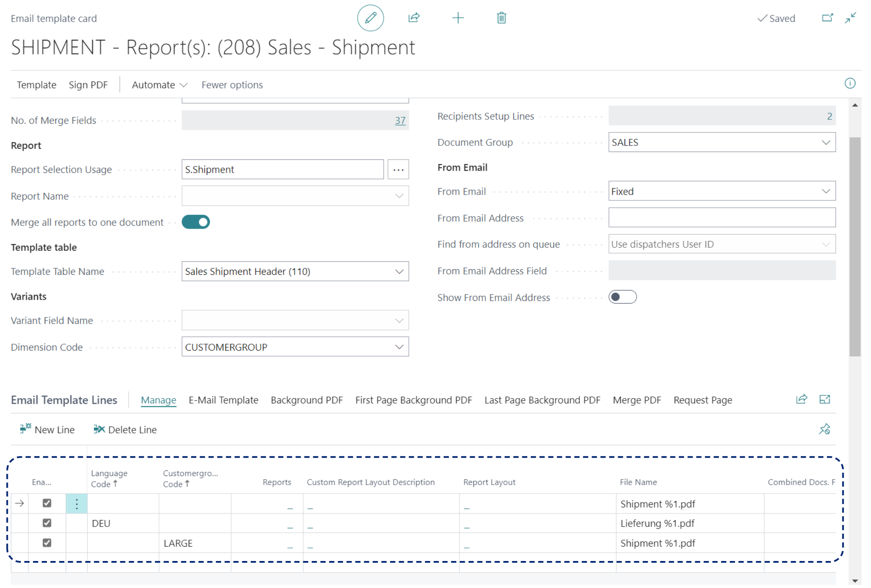Click the scroll-up arrow of the page scrollbar
Image resolution: width=871 pixels, height=588 pixels.
tap(855, 105)
